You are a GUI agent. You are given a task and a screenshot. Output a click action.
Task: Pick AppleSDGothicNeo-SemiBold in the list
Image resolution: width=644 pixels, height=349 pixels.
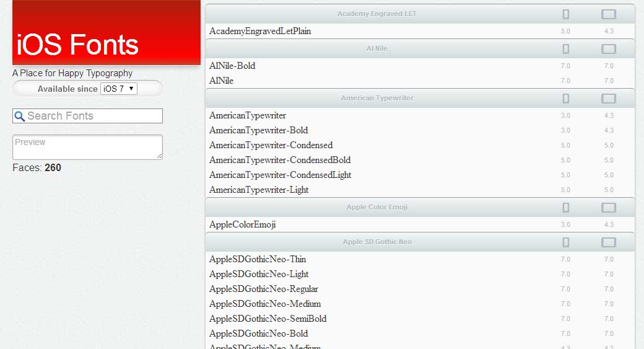coord(268,319)
